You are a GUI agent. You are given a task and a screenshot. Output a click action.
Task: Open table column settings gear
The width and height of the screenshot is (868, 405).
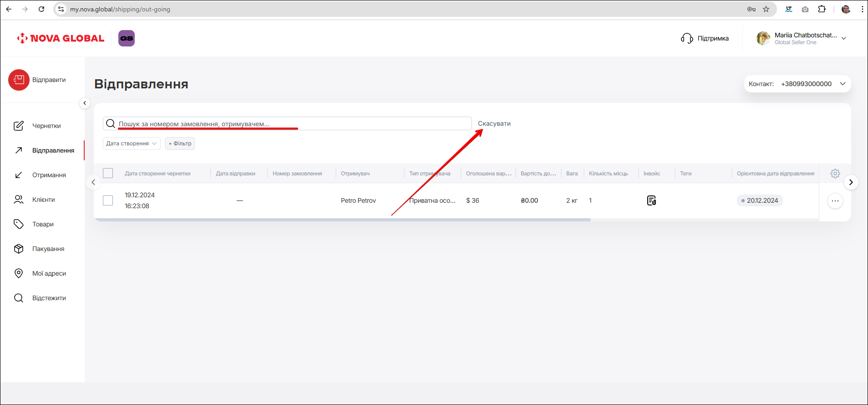(x=835, y=174)
